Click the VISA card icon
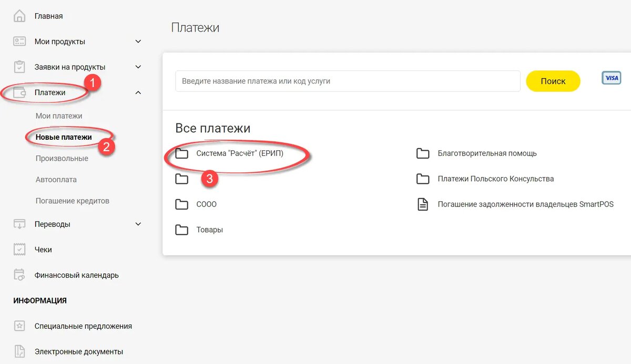This screenshot has width=631, height=364. pos(612,78)
